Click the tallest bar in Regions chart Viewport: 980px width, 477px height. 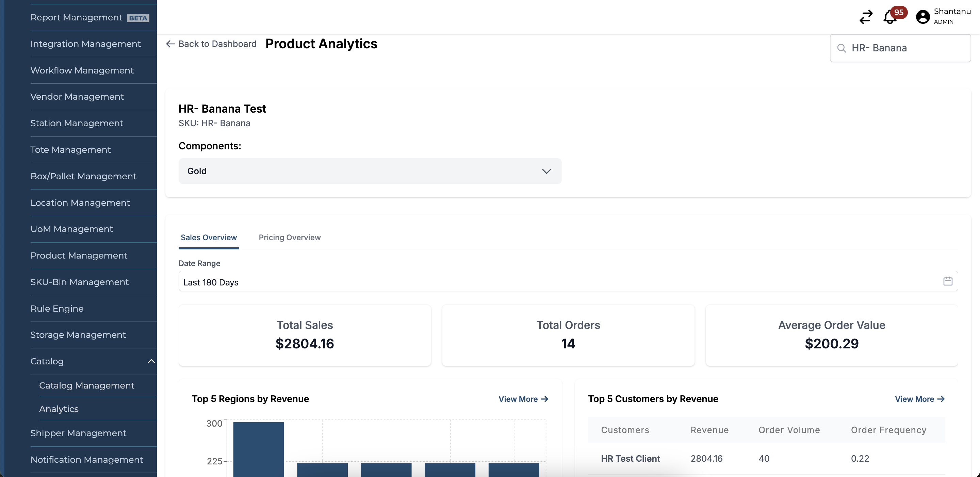[258, 449]
